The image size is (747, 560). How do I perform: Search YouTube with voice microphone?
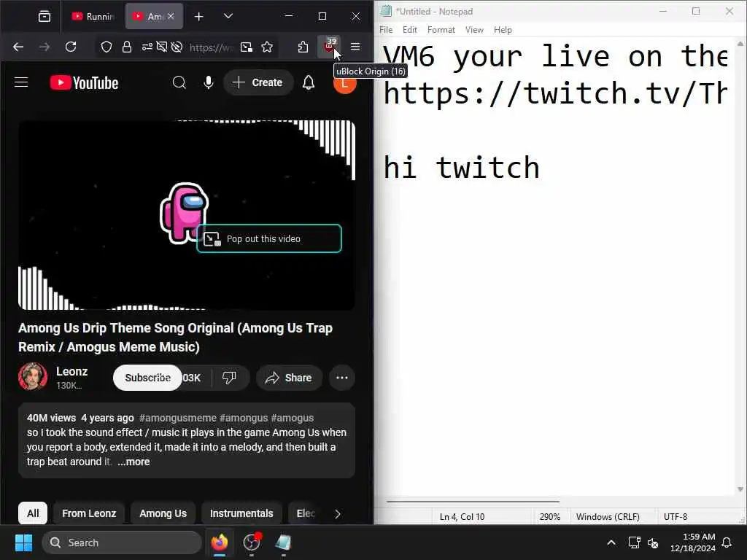[208, 82]
